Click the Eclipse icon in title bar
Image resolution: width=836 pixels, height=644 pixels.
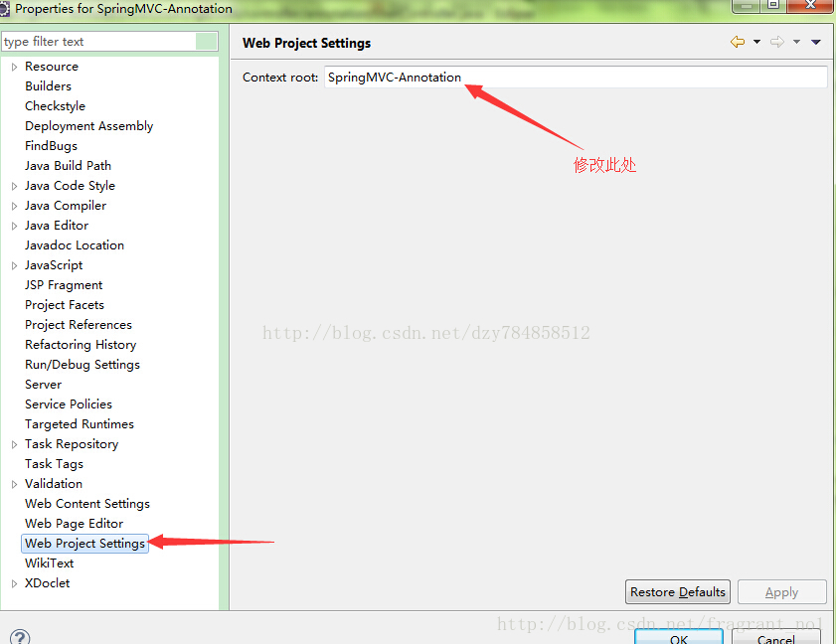(x=4, y=9)
